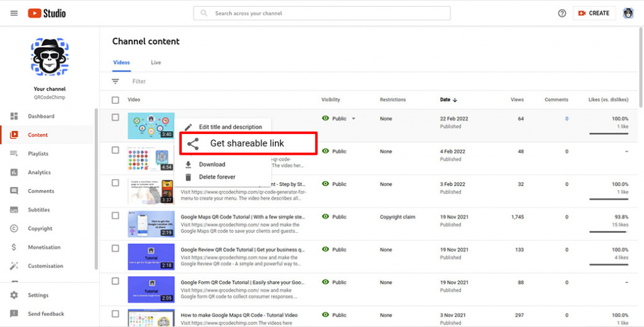Image resolution: width=644 pixels, height=327 pixels.
Task: Click visibility eye of Copyright claim video
Action: (x=326, y=216)
